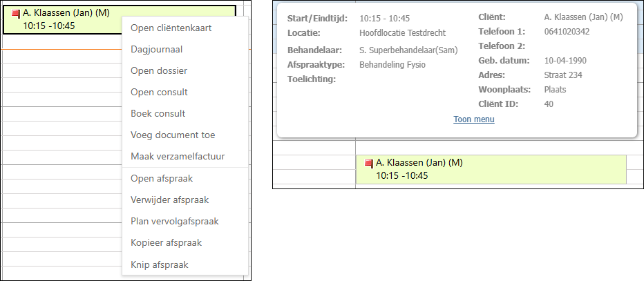Screen dimensions: 644x281
Task: Click the Toon menu link
Action: click(x=473, y=119)
